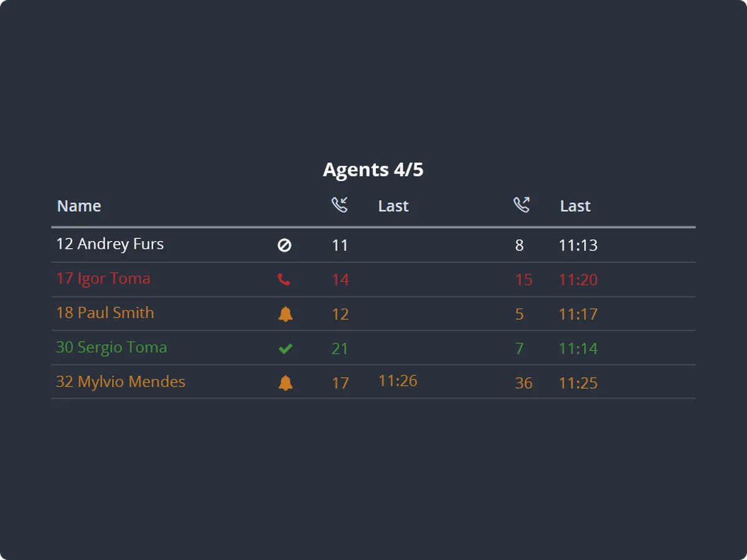Viewport: 747px width, 560px height.
Task: Open agent 18 Paul Smith's row
Action: tap(374, 314)
